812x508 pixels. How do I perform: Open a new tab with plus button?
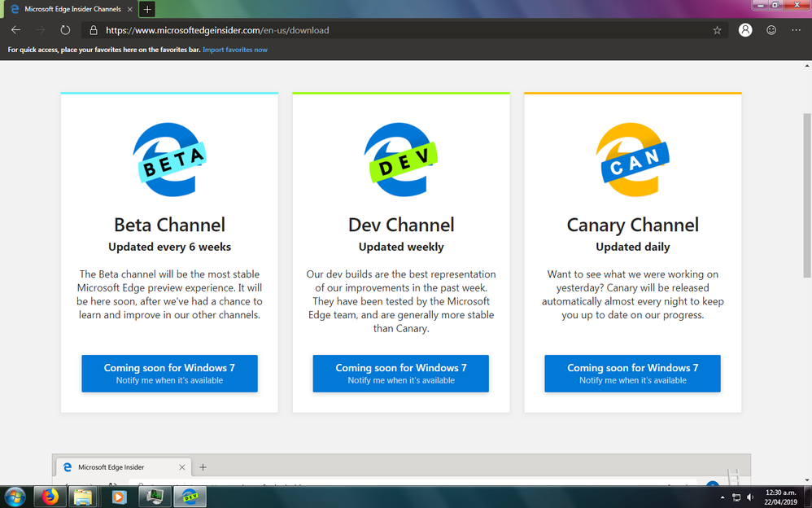click(x=147, y=9)
